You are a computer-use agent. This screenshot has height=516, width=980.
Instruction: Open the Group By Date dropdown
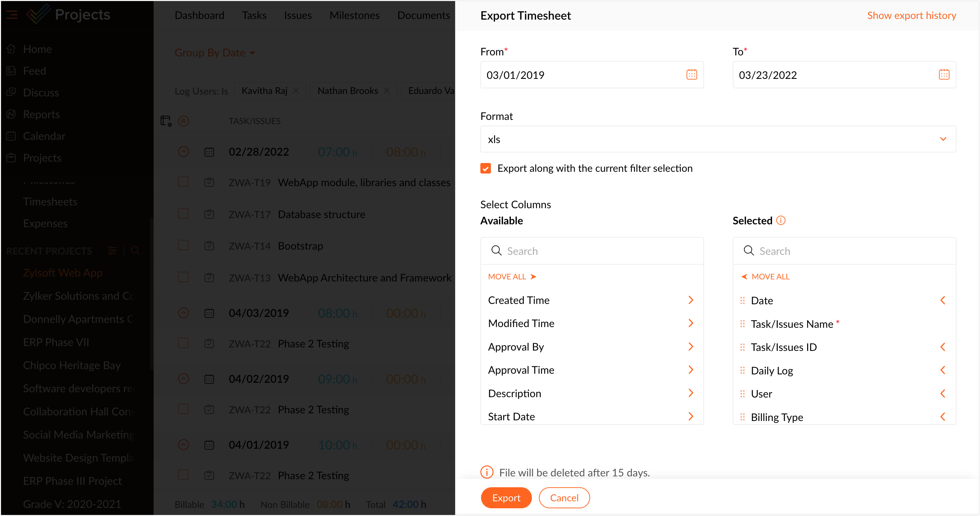click(215, 53)
